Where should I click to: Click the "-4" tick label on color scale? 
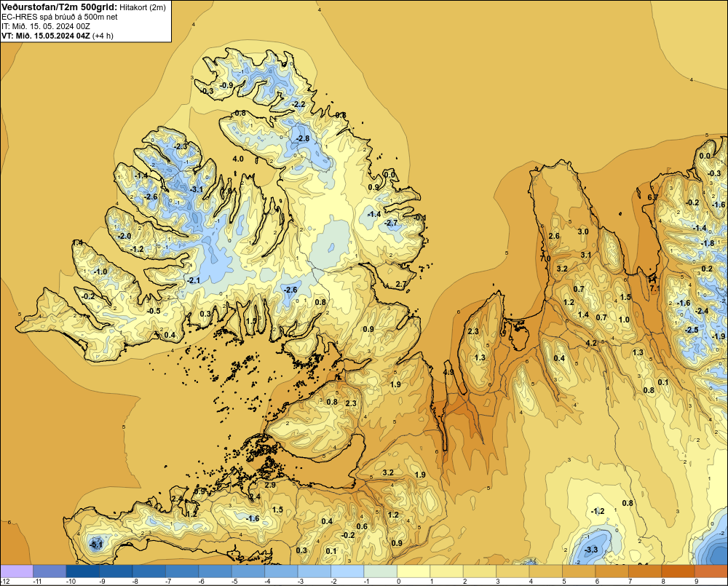coord(267,582)
